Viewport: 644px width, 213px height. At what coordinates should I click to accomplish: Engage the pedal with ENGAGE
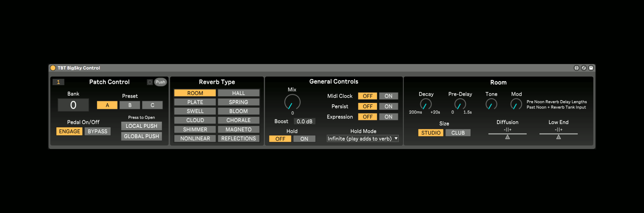tap(69, 131)
